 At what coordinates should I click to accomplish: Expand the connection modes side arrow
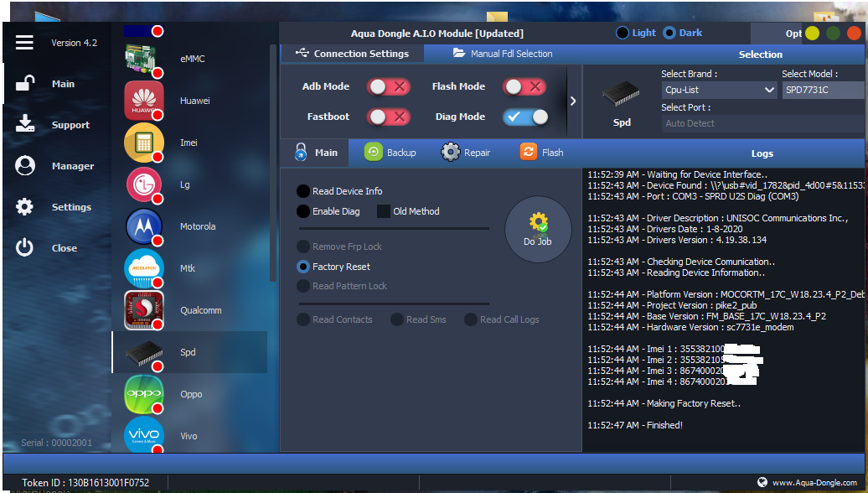(573, 101)
